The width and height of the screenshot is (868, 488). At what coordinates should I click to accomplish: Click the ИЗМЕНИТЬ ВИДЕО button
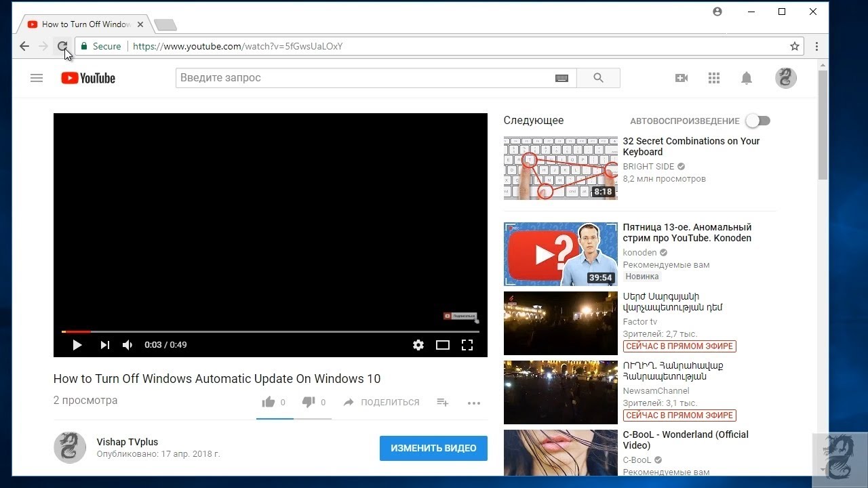(x=433, y=448)
